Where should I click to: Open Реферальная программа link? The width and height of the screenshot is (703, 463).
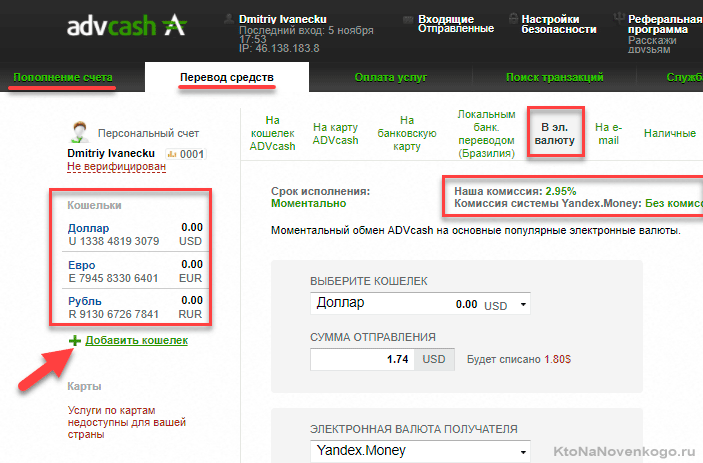coord(665,24)
